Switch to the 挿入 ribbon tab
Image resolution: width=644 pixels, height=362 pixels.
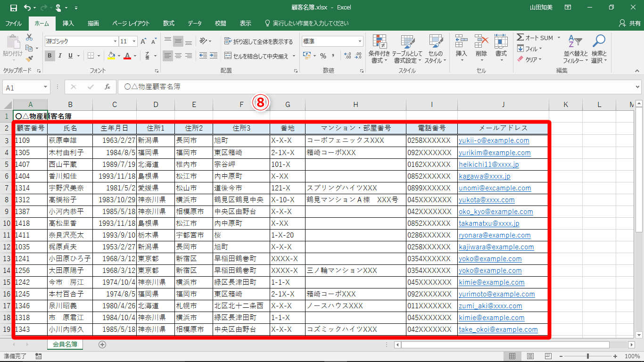pos(68,23)
